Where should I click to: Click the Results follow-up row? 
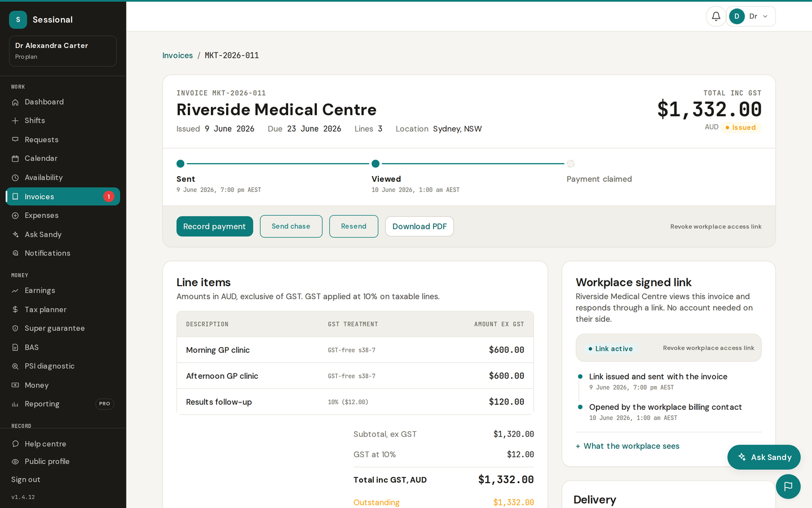(355, 402)
